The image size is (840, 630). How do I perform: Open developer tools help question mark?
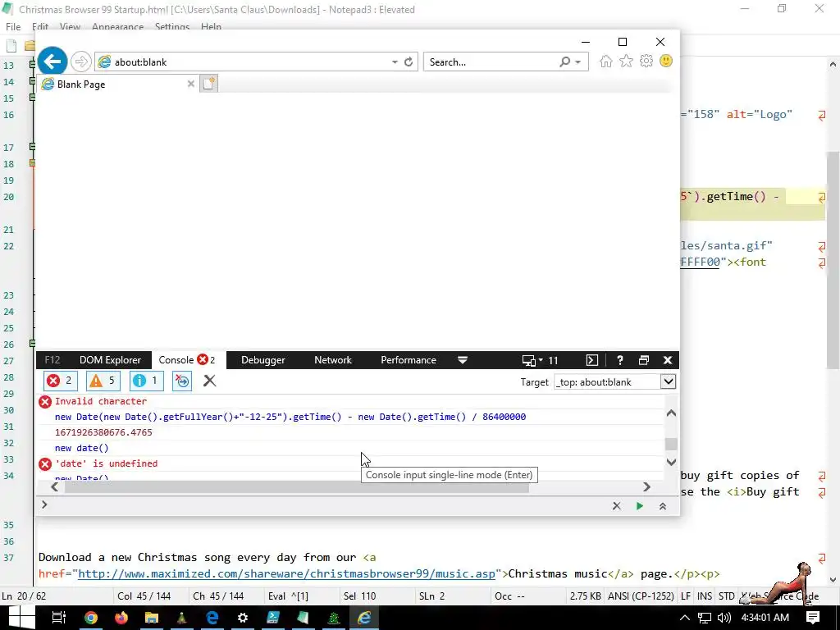tap(620, 360)
